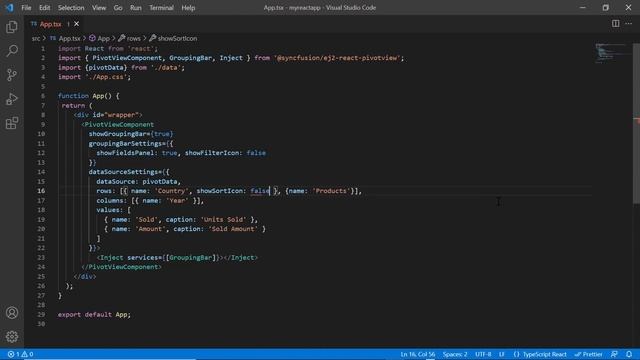Click UTF-8 encoding in status bar
The width and height of the screenshot is (640, 360).
tap(483, 354)
